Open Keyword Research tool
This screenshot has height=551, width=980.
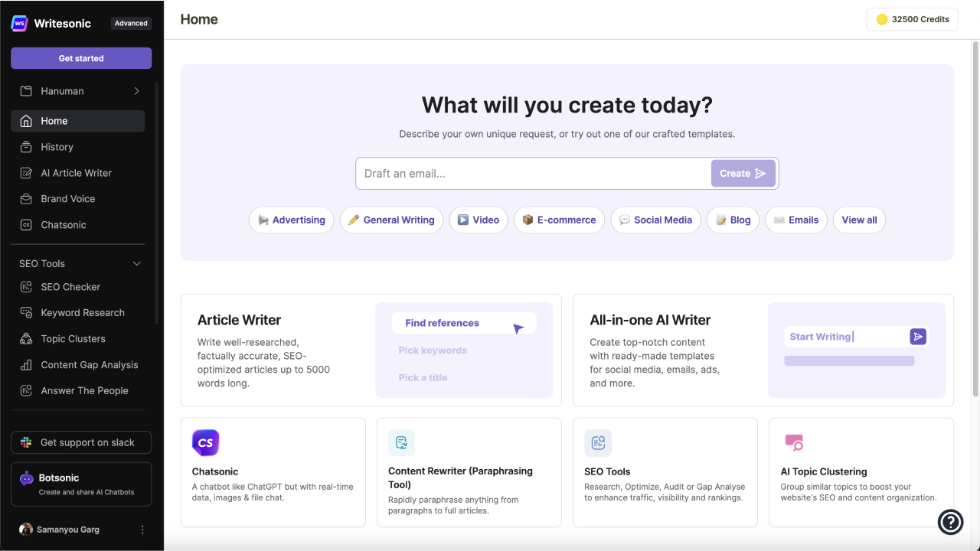(77, 313)
